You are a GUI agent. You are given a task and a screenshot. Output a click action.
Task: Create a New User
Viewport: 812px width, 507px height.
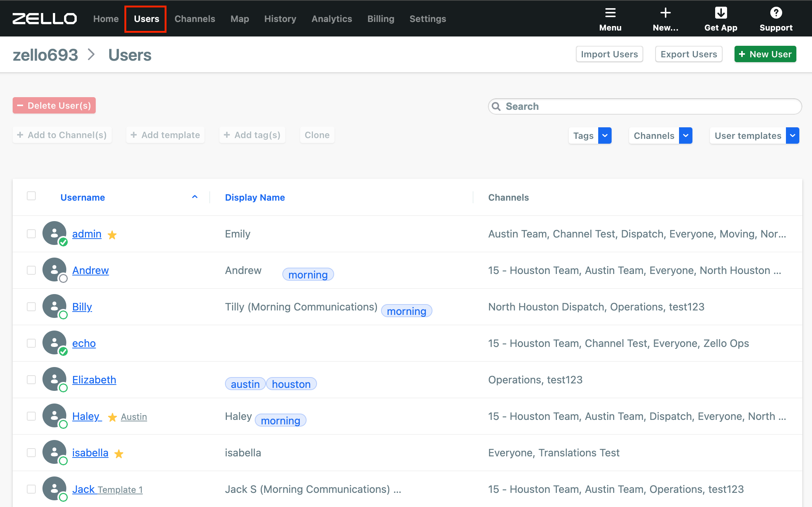[x=765, y=54]
